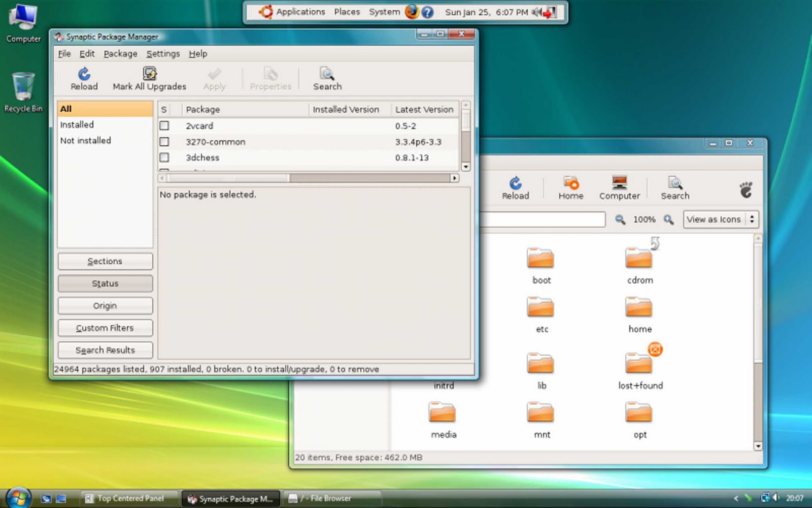Switch to Top Centered Panel taskbar item
The width and height of the screenshot is (812, 508).
point(130,498)
